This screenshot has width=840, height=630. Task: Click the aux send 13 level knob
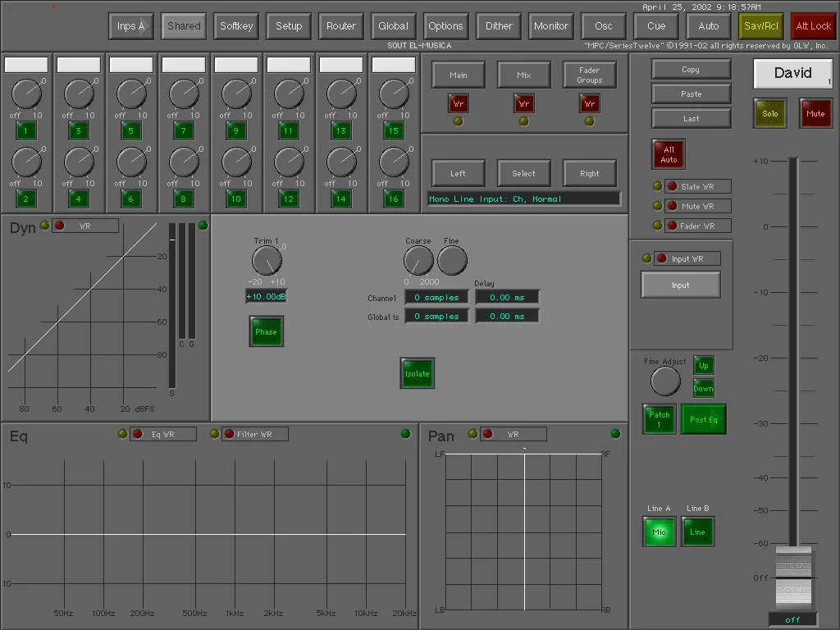[341, 94]
